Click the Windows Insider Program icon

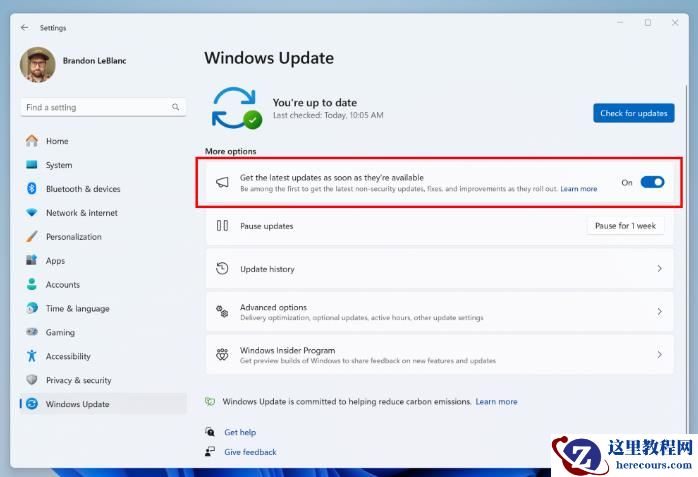coord(222,354)
